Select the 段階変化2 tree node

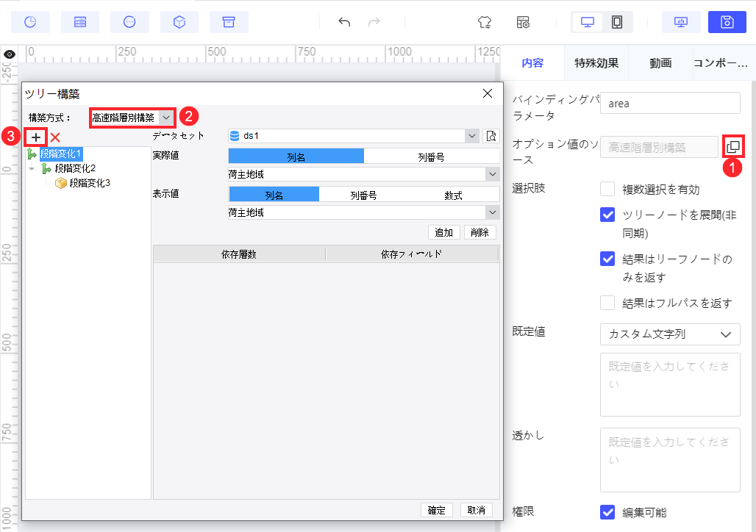pos(75,168)
